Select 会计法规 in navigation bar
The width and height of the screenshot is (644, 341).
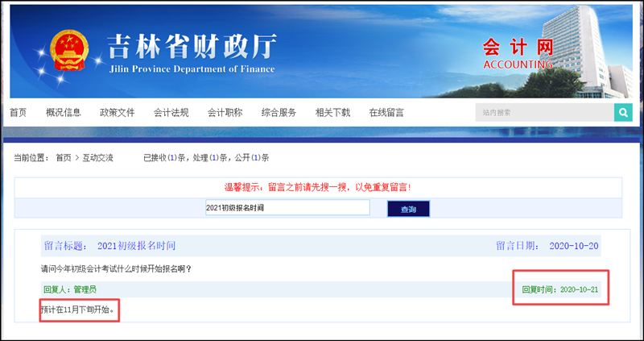click(x=171, y=113)
